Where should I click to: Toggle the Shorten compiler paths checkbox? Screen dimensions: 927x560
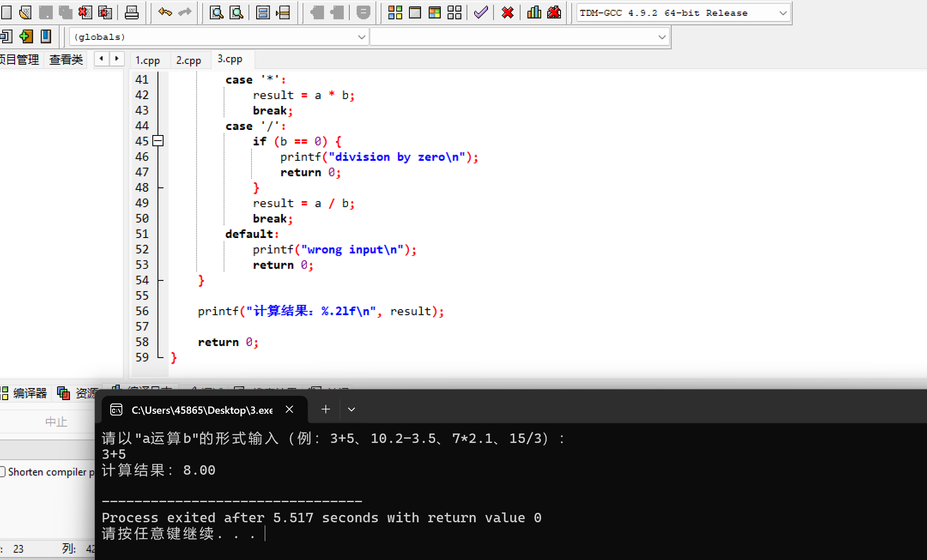[3, 472]
